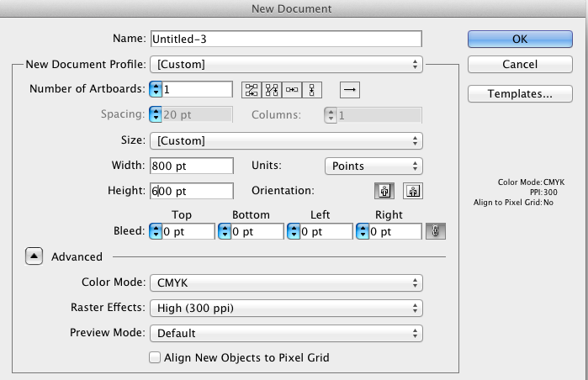Screen dimensions: 588x380
Task: Open the Raster Effects dropdown
Action: point(285,308)
